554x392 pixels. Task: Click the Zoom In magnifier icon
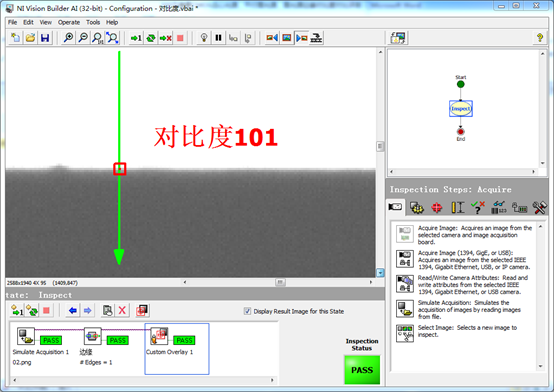pyautogui.click(x=68, y=38)
